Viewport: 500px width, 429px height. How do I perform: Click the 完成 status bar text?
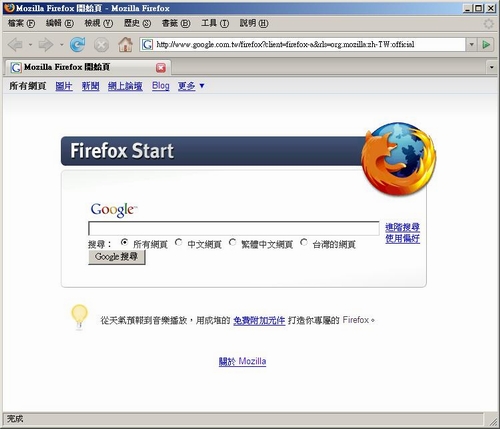(15, 419)
